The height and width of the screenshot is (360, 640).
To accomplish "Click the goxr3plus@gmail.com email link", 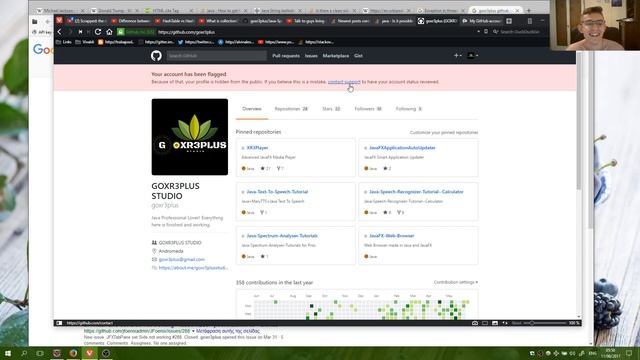I will point(182,259).
